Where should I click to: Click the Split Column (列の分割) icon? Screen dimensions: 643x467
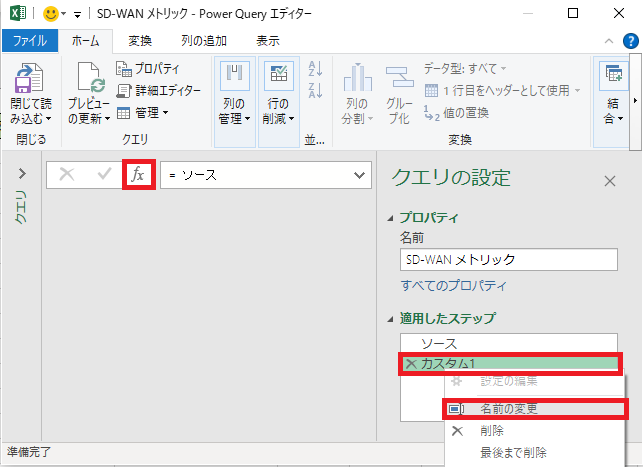358,78
